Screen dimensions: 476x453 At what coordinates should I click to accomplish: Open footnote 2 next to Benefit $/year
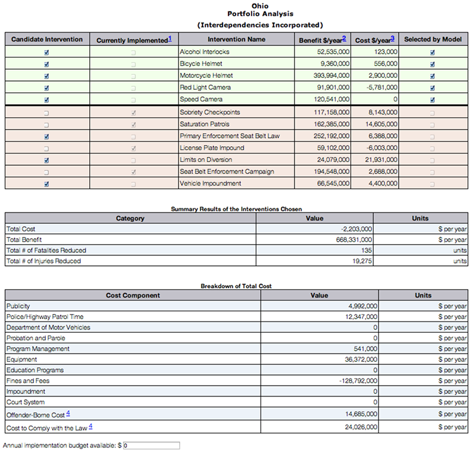click(344, 39)
